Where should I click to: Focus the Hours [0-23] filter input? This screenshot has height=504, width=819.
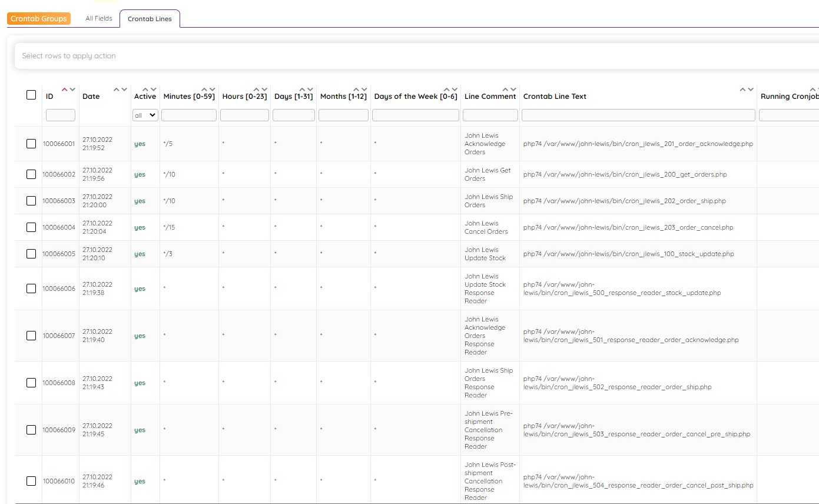point(244,115)
